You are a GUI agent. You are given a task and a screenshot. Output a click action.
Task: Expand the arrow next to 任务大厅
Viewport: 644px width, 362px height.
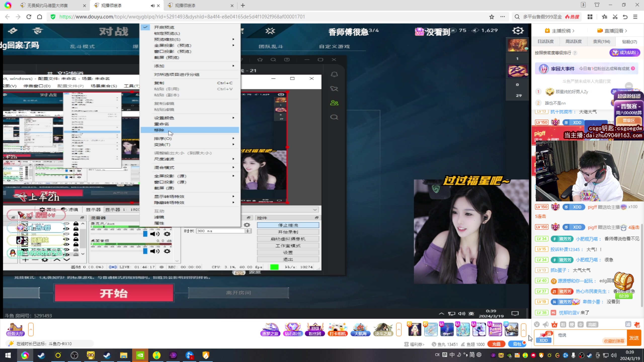tap(31, 329)
